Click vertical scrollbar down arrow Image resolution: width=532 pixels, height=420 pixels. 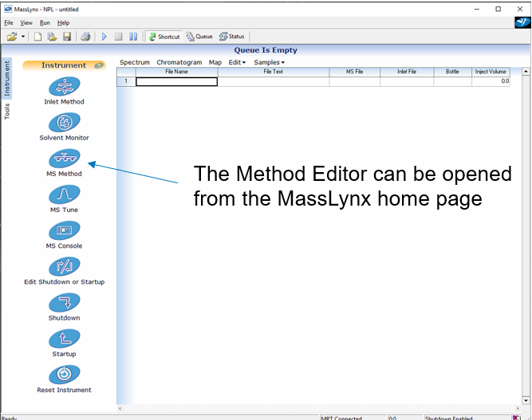[x=526, y=400]
